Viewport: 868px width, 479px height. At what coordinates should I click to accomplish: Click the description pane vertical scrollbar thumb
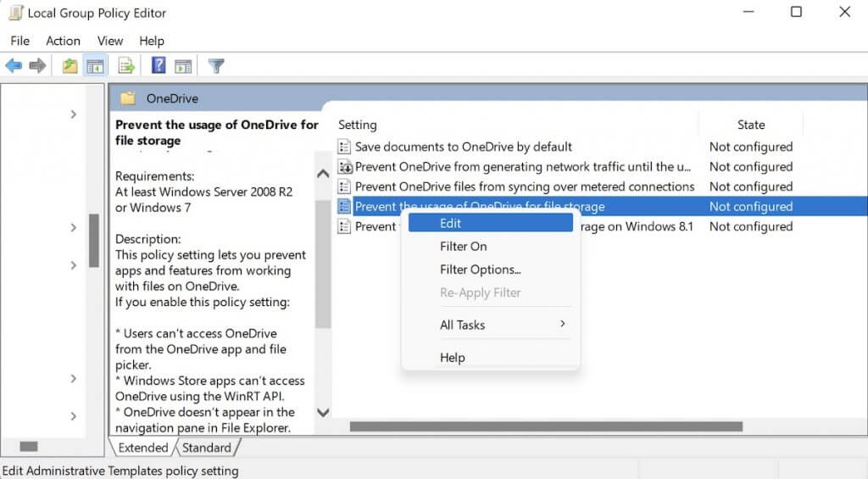click(x=323, y=265)
